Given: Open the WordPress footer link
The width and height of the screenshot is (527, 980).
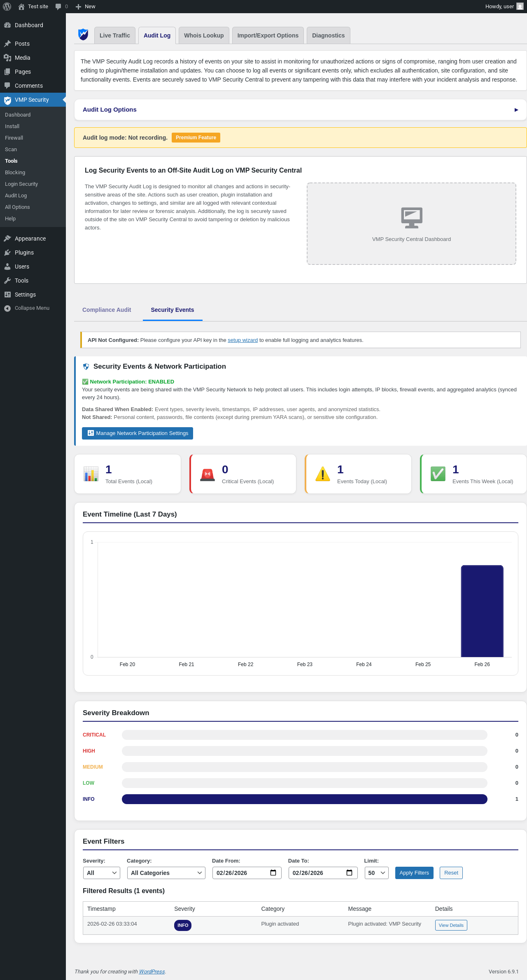Looking at the screenshot, I should coord(152,971).
